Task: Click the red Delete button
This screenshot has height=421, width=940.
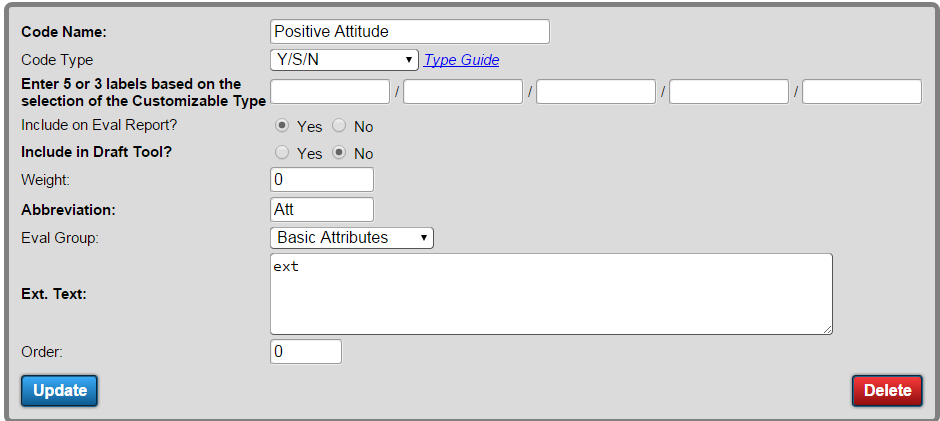Action: coord(887,391)
